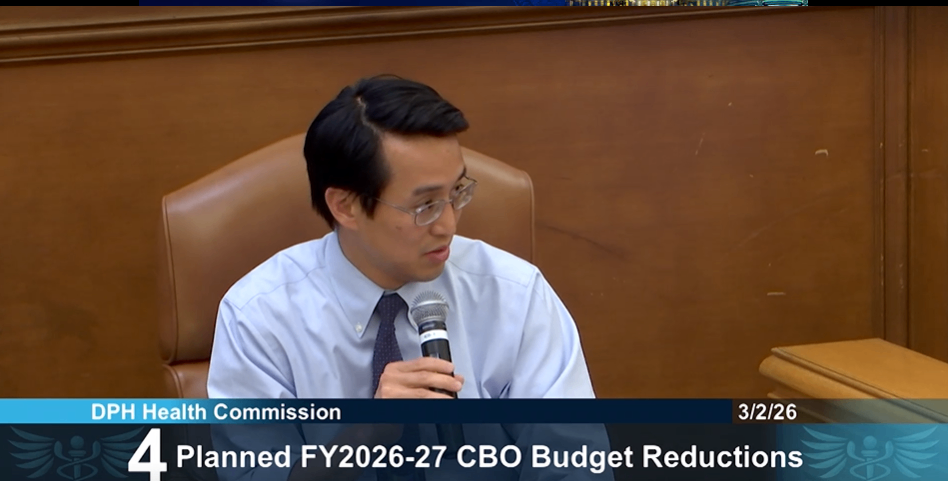Click the speaker's eyeglasses
Image resolution: width=948 pixels, height=481 pixels.
[434, 205]
